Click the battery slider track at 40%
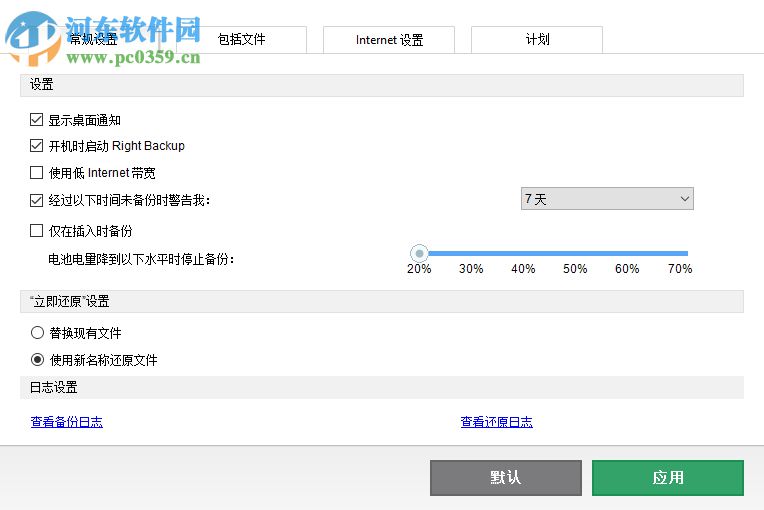The height and width of the screenshot is (510, 764). tap(523, 253)
